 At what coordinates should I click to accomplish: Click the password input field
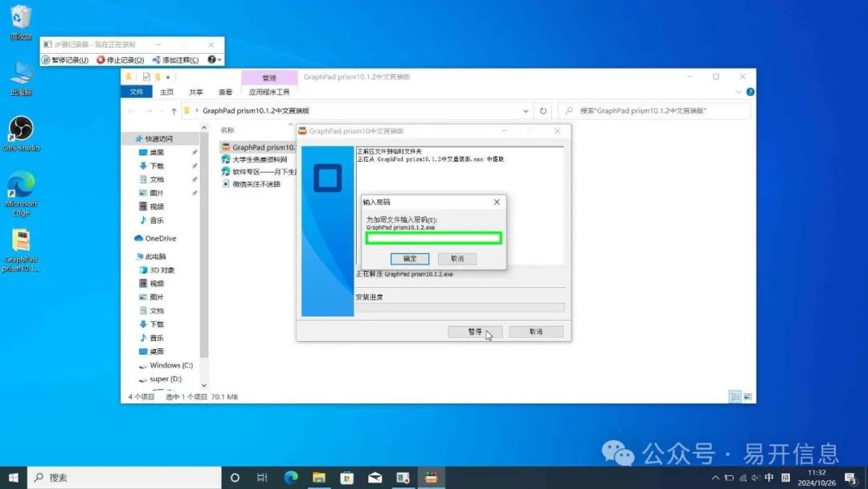[433, 238]
